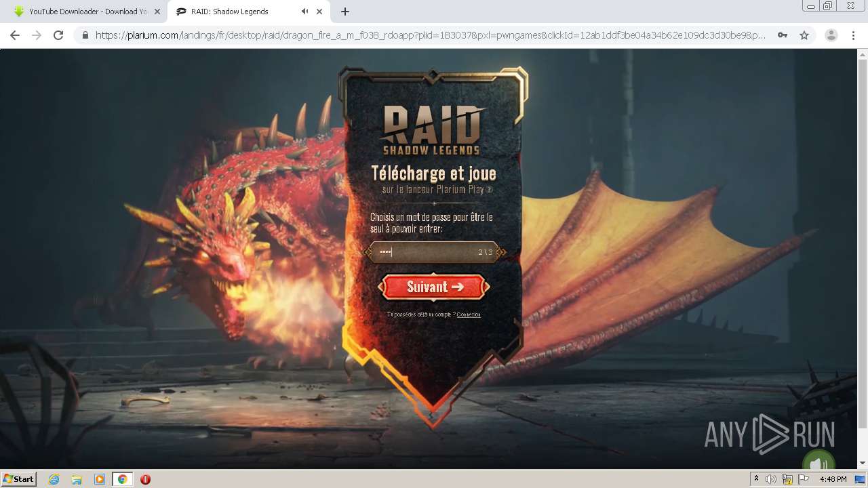Screen dimensions: 868x488
Task: Close the YouTube Downloader tab
Action: (157, 12)
